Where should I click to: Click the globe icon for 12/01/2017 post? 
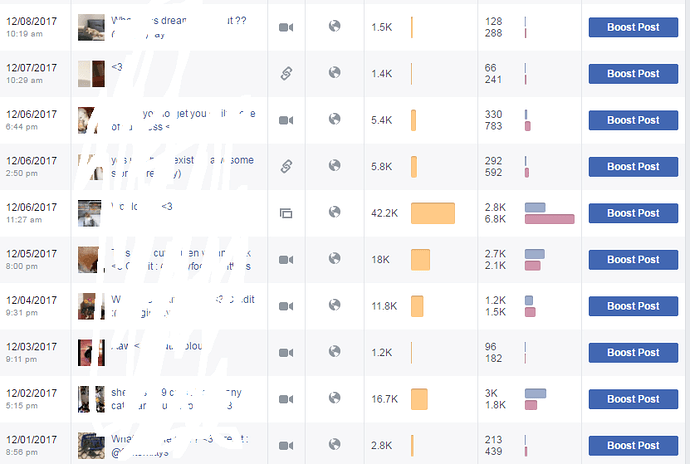pyautogui.click(x=334, y=444)
